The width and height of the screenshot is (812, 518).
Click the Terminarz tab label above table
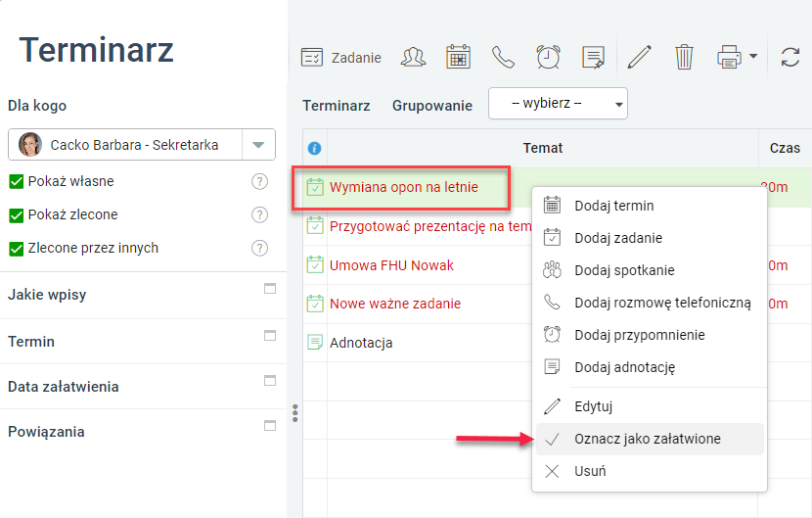click(x=337, y=106)
